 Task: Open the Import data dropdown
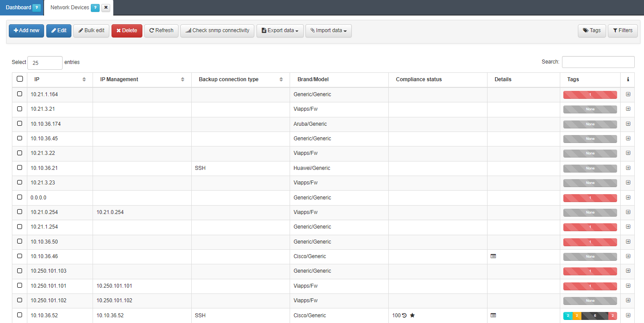(328, 31)
